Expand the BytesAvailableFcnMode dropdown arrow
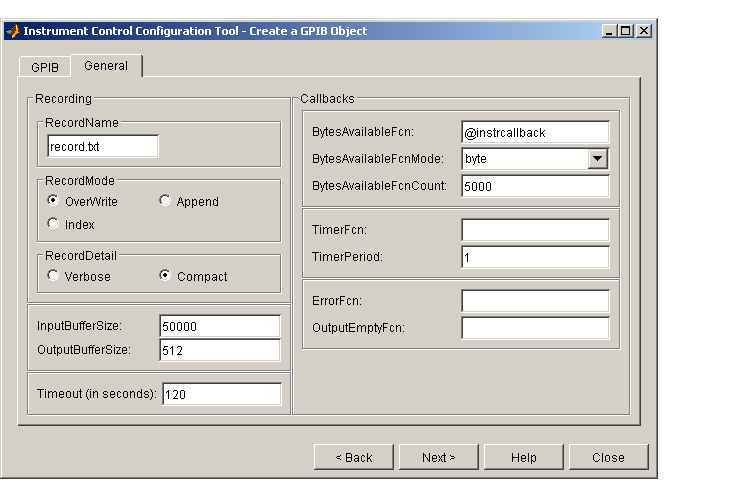The height and width of the screenshot is (497, 750). tap(598, 159)
